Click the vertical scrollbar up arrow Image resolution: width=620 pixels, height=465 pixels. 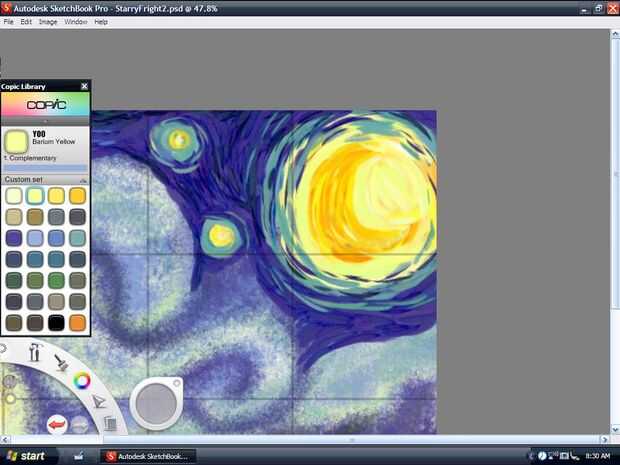click(615, 34)
